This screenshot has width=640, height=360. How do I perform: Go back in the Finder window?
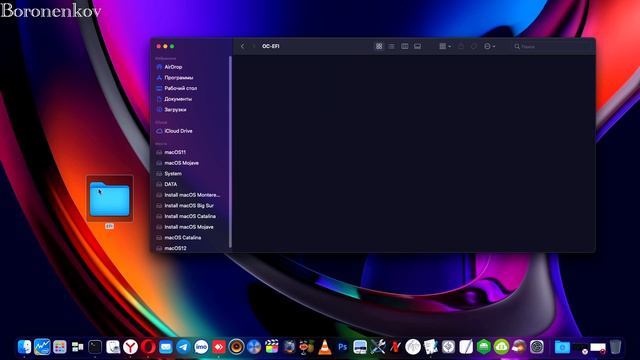pyautogui.click(x=242, y=46)
